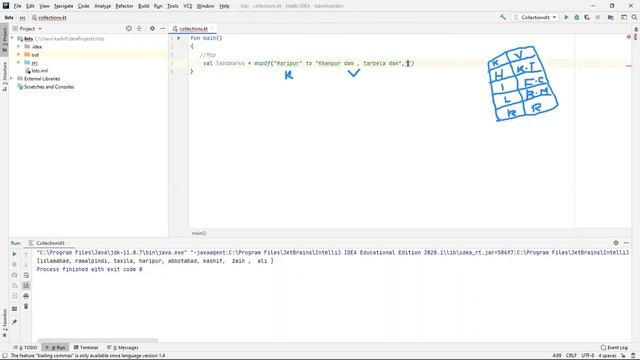Click the tool windows toggle in bottom-left corner
Viewport: 640px width, 360px height.
click(x=4, y=356)
